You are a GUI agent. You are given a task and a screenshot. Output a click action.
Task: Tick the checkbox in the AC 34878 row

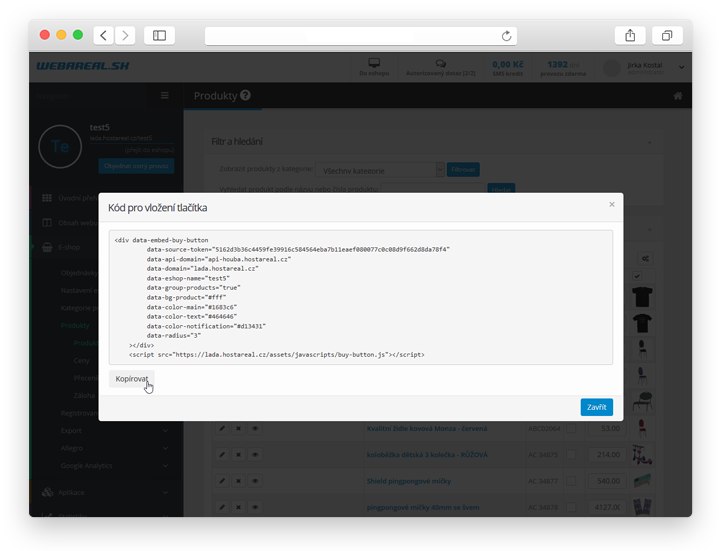point(571,507)
